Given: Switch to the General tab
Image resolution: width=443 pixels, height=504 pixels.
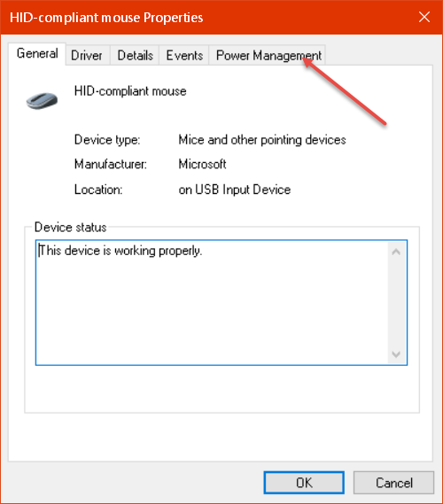Looking at the screenshot, I should [37, 54].
